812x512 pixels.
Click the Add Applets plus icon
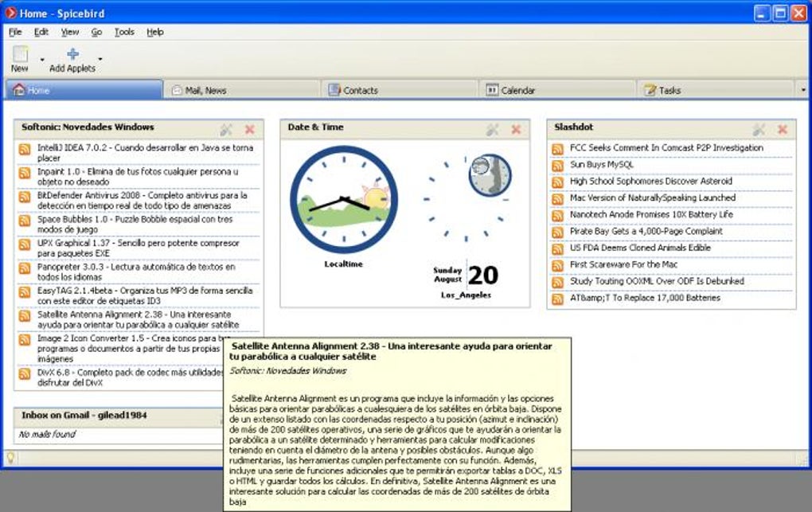click(x=73, y=54)
